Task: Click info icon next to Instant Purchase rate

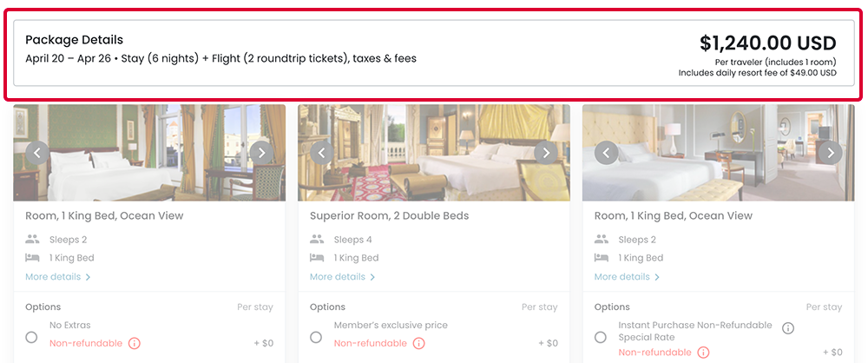Action: (x=788, y=328)
